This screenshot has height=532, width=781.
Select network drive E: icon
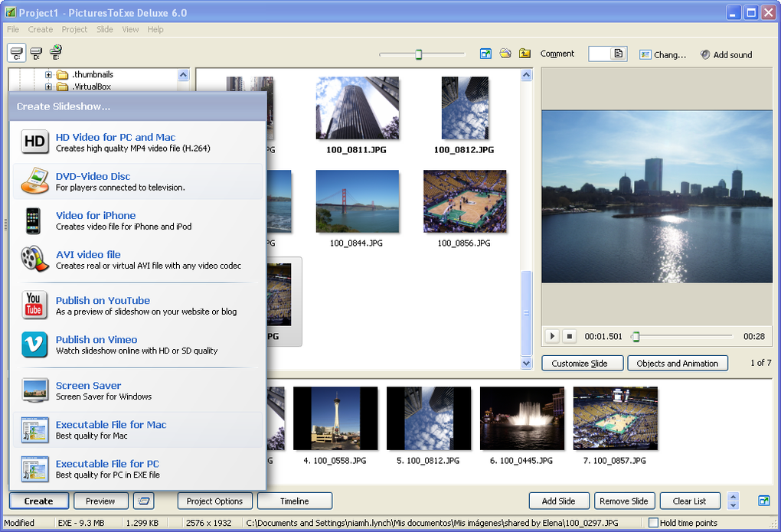55,52
